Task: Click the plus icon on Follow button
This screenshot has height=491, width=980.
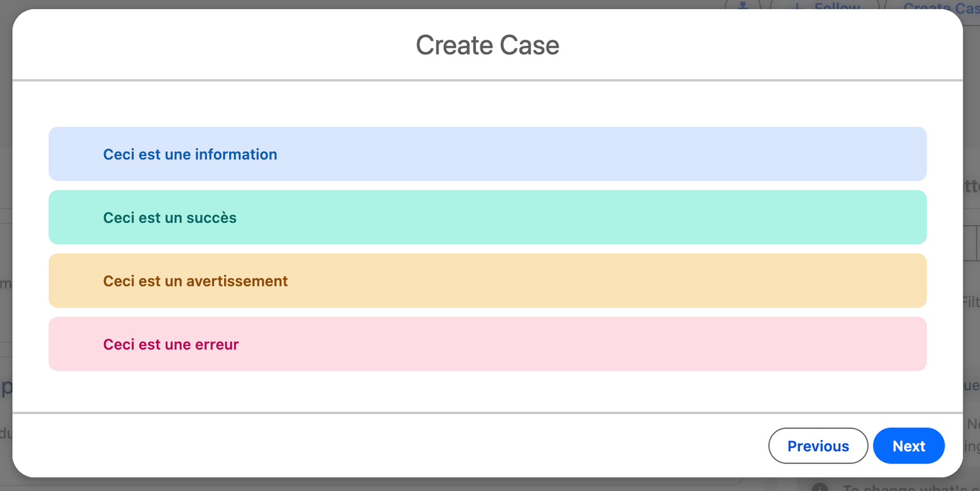Action: 797,6
